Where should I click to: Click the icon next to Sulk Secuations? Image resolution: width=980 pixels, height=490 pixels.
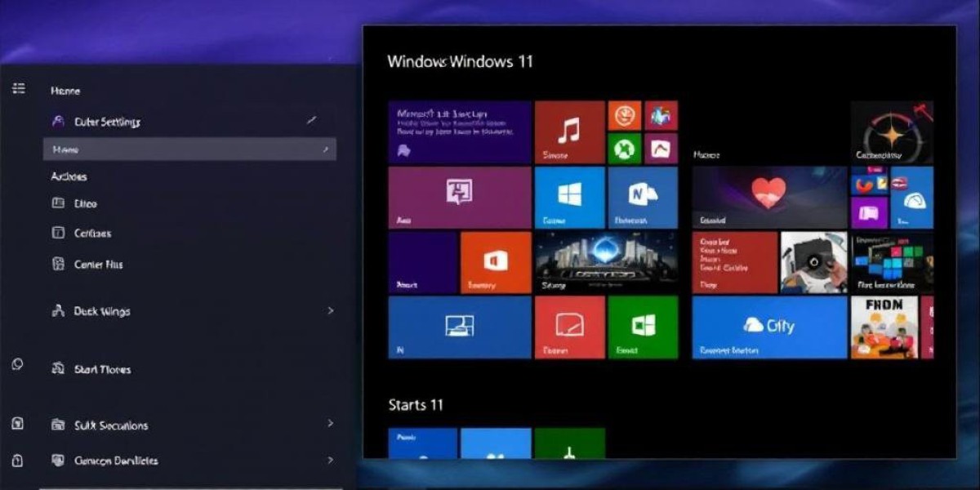coord(58,425)
